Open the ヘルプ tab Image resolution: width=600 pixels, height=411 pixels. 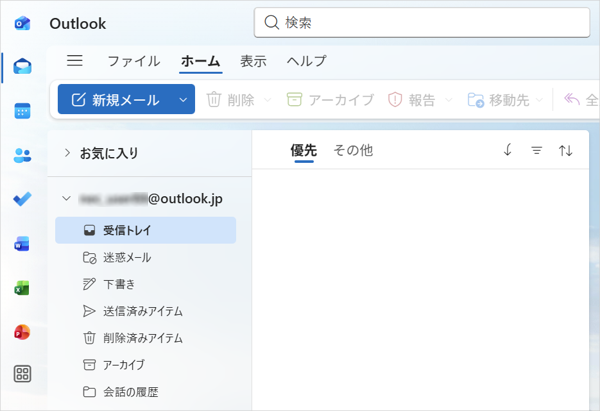(x=306, y=61)
